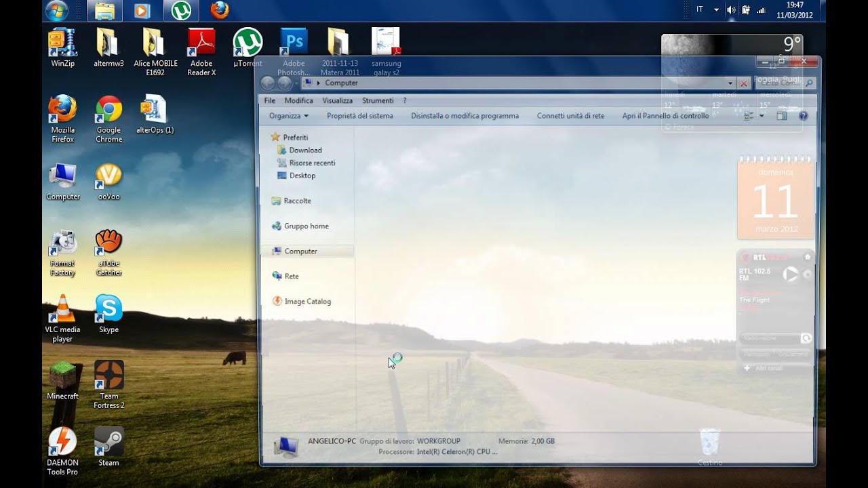Open the Modifica menu
Screen dimensions: 868x488
pyautogui.click(x=299, y=100)
